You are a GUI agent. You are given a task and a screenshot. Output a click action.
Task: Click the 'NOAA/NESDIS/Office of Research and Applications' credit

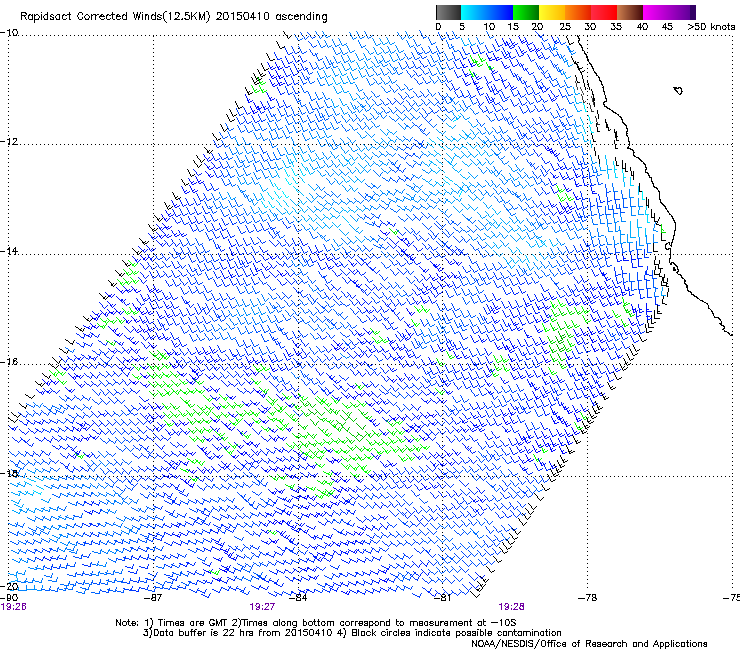[589, 644]
